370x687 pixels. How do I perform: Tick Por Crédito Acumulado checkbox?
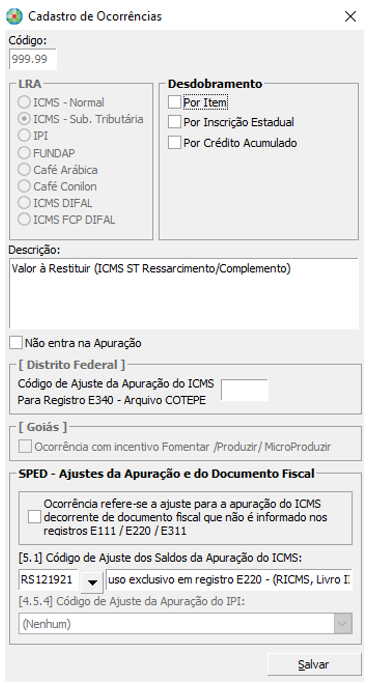(174, 143)
